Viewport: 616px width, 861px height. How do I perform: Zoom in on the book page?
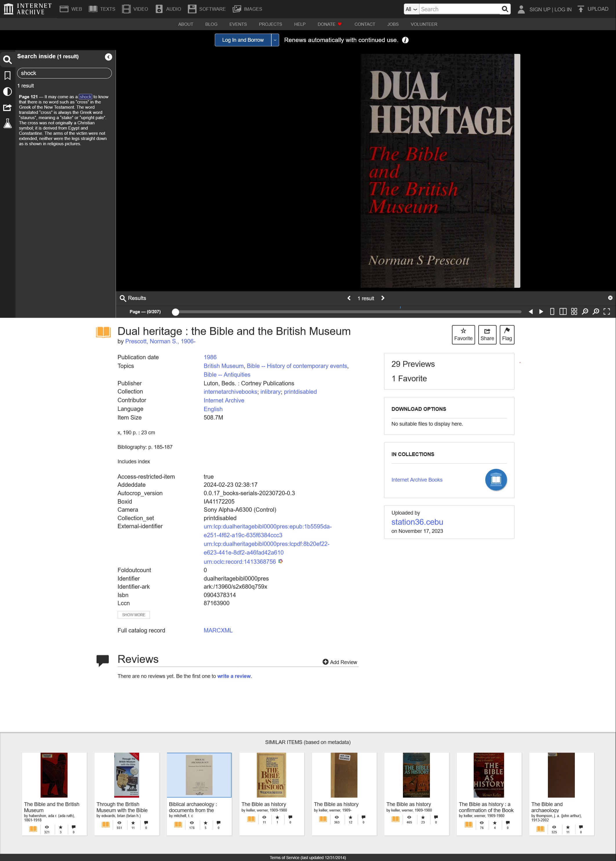click(596, 312)
